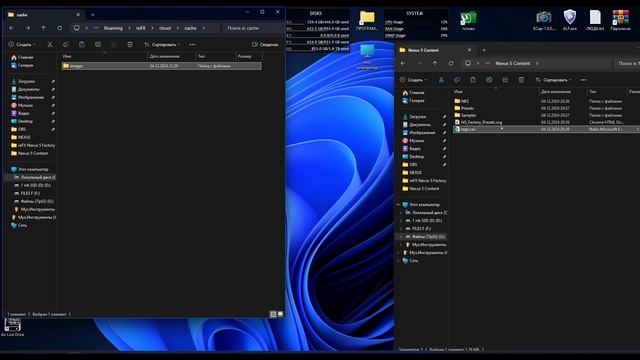Rename the selection in cache window toolbar

coord(98,44)
